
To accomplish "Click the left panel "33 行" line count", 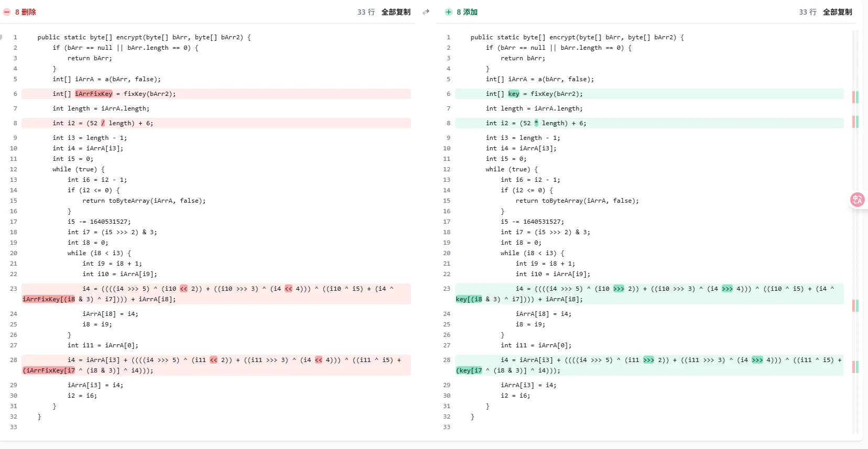I will 366,12.
